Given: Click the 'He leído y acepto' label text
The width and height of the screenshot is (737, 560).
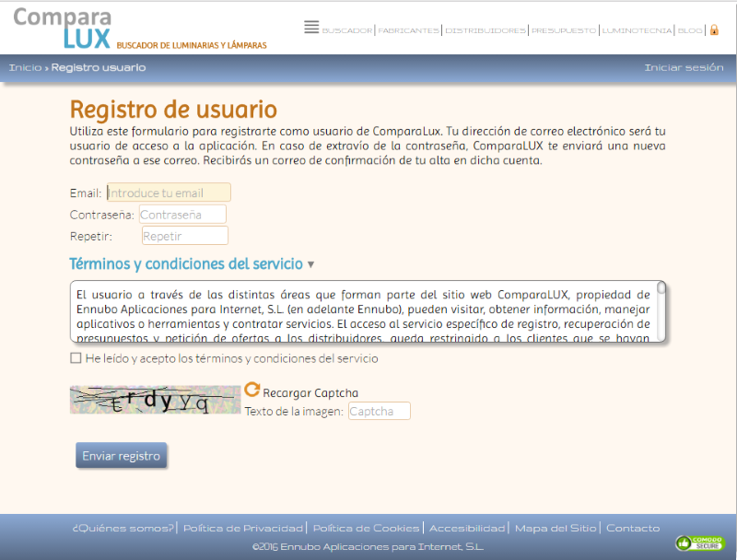Looking at the screenshot, I should 232,358.
